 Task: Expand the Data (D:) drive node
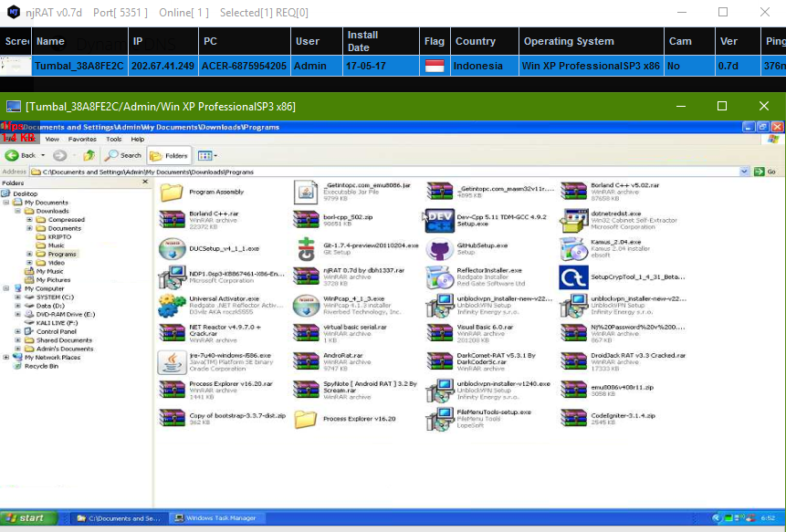(x=17, y=306)
